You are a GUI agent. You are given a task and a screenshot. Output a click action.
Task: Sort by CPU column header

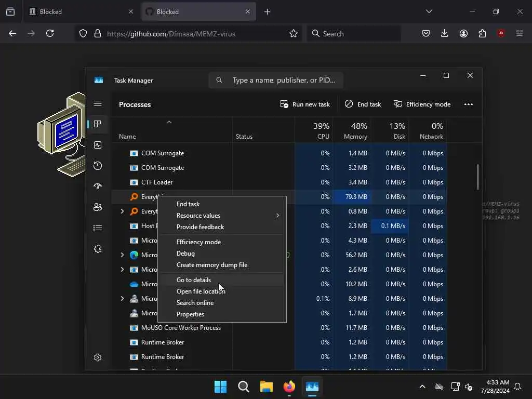coord(314,130)
